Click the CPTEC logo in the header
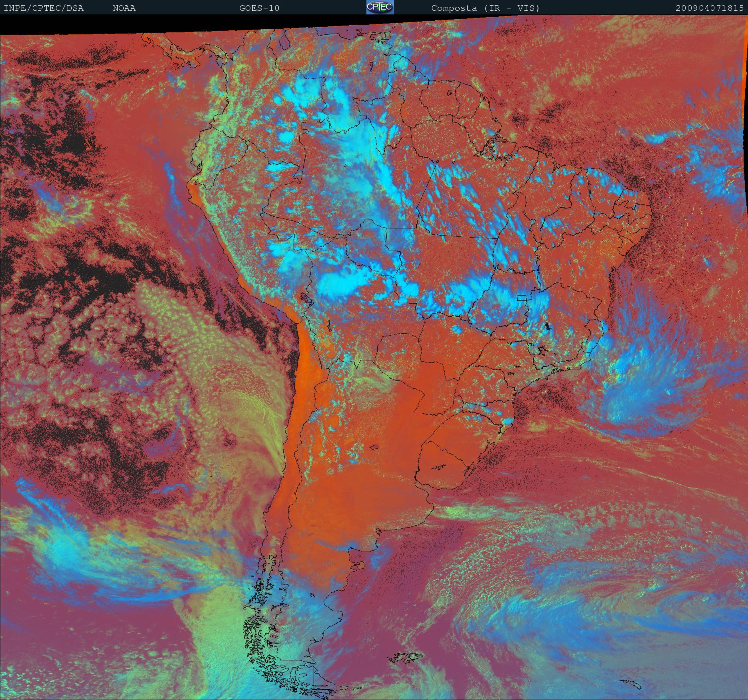Image resolution: width=748 pixels, height=700 pixels. [380, 7]
